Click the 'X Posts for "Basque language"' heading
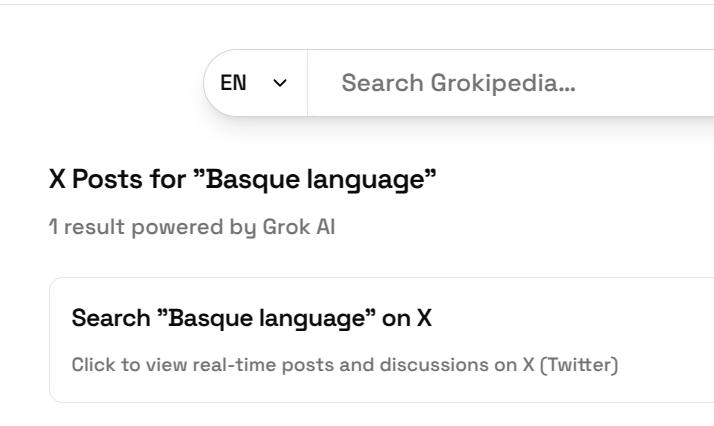Viewport: 714px width, 426px height. point(243,181)
